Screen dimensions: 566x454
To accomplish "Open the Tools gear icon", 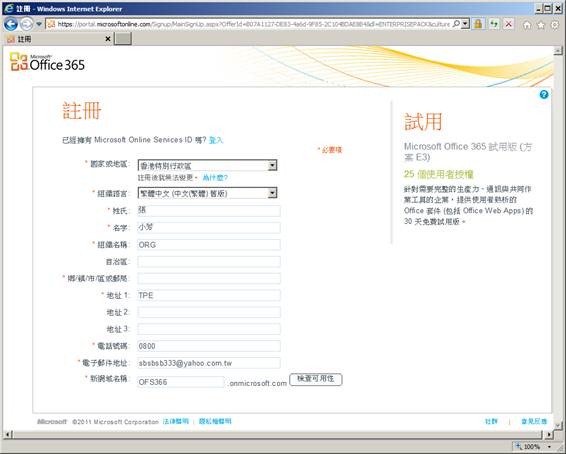I will pos(555,25).
